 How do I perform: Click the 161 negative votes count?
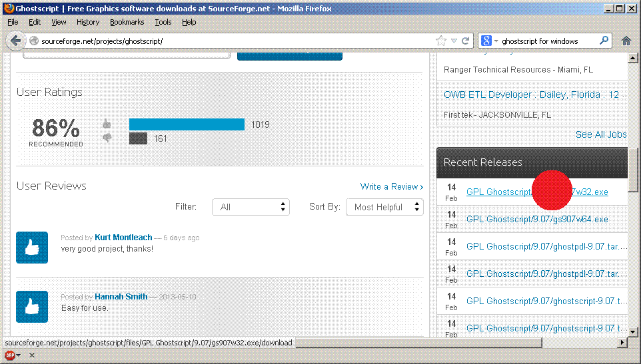160,138
